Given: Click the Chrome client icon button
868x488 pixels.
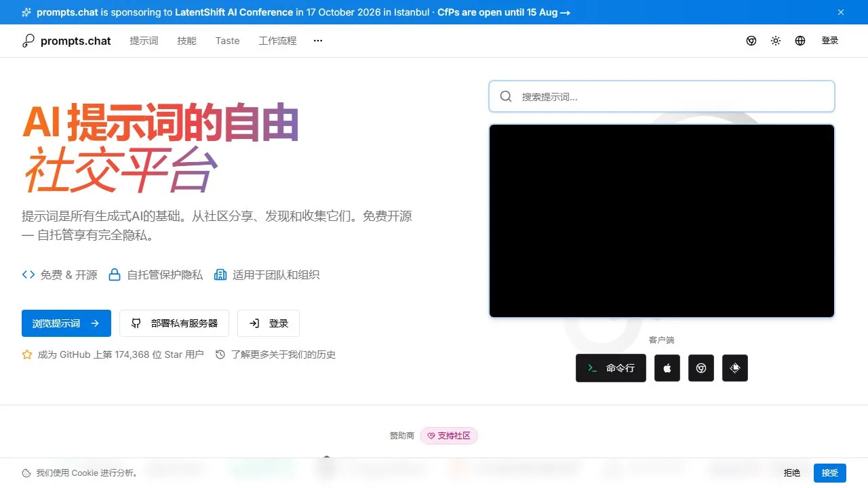Looking at the screenshot, I should point(701,368).
